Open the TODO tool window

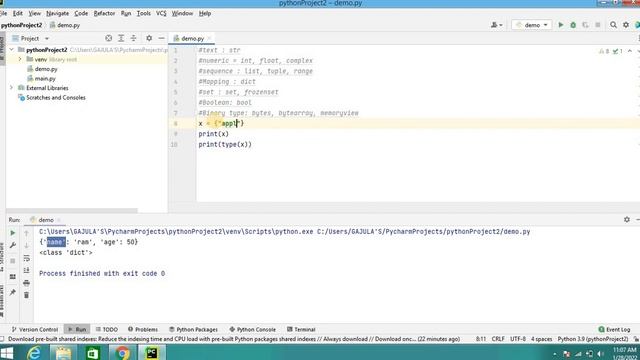coord(107,329)
